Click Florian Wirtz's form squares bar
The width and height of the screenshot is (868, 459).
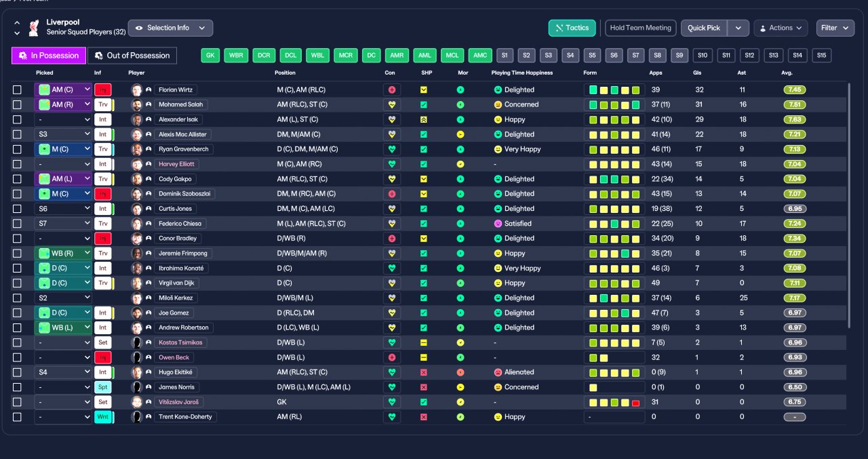pyautogui.click(x=614, y=89)
